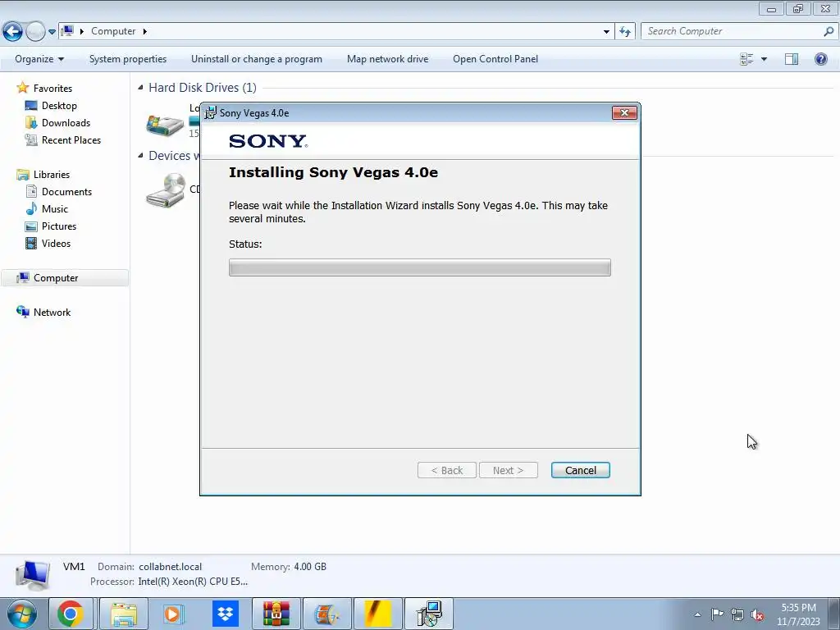
Task: Open the address bar history dropdown
Action: pyautogui.click(x=606, y=32)
